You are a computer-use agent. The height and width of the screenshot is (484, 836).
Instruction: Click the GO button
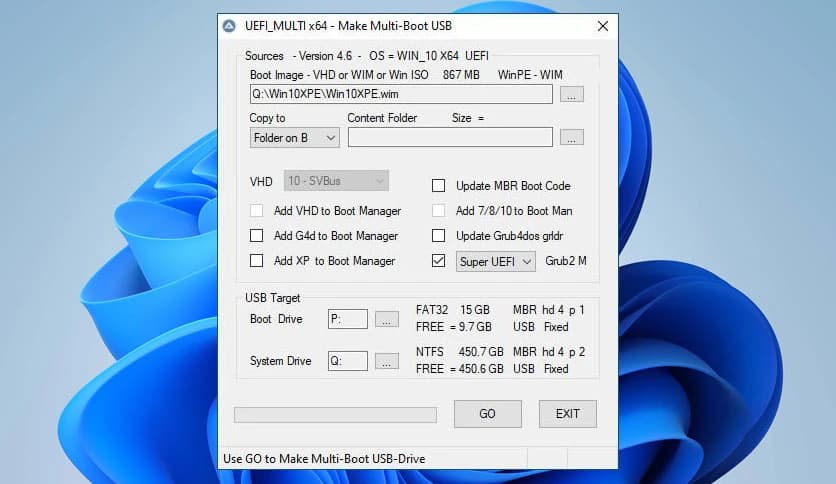point(487,414)
